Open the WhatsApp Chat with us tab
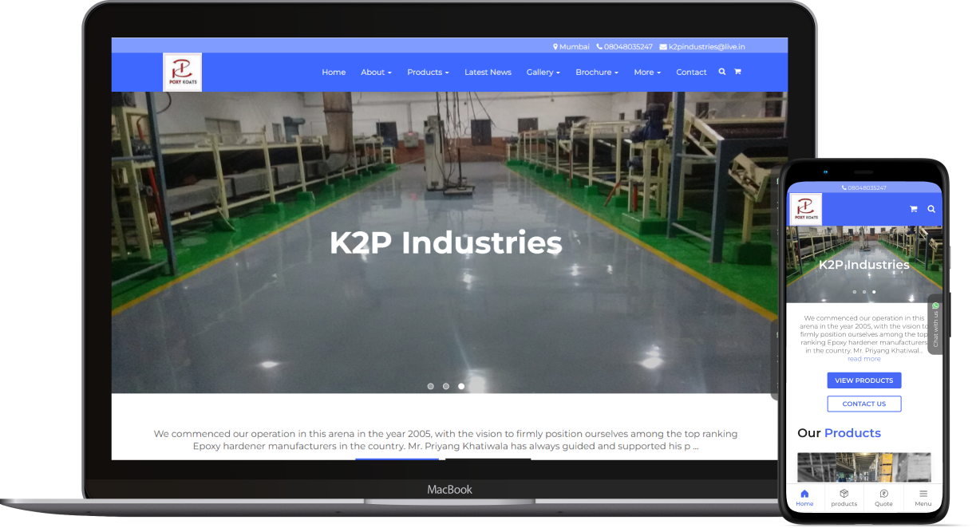 click(x=935, y=325)
